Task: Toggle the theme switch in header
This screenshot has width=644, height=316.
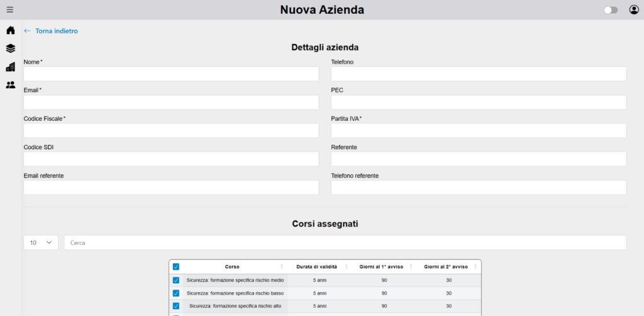Action: pos(610,10)
